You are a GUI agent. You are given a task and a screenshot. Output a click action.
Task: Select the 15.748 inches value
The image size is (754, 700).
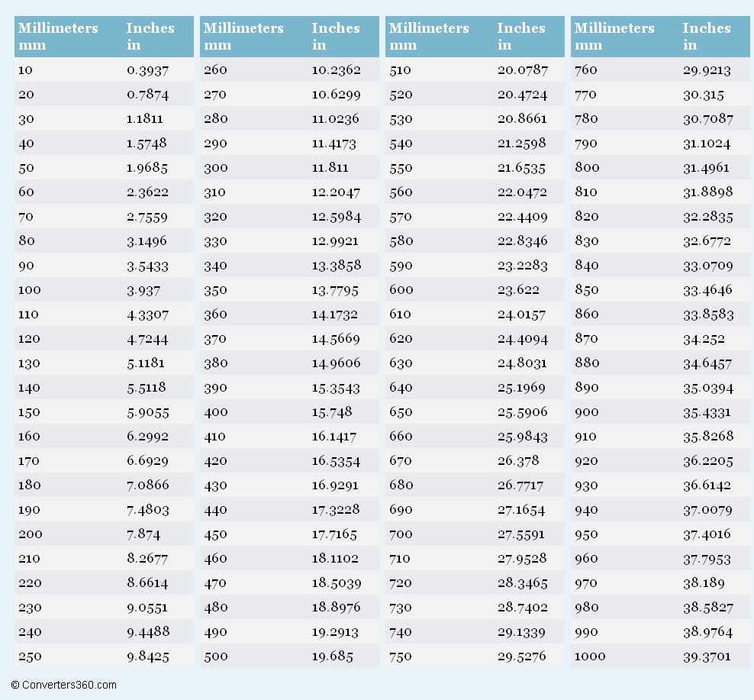coord(333,411)
